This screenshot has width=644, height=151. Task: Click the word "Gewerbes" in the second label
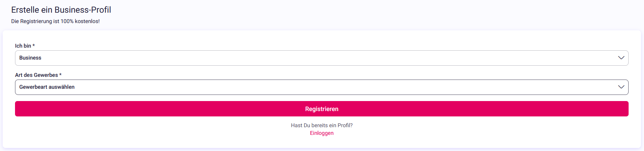point(46,75)
